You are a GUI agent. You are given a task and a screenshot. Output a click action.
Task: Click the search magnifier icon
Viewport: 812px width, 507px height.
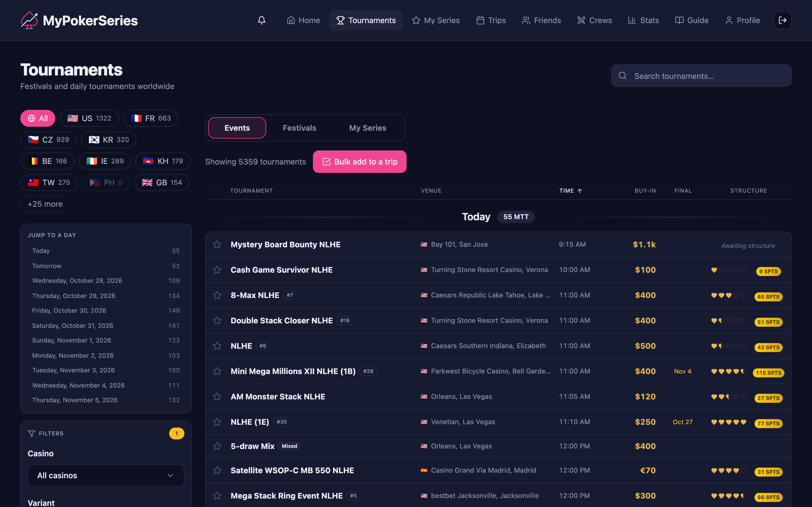click(x=623, y=76)
